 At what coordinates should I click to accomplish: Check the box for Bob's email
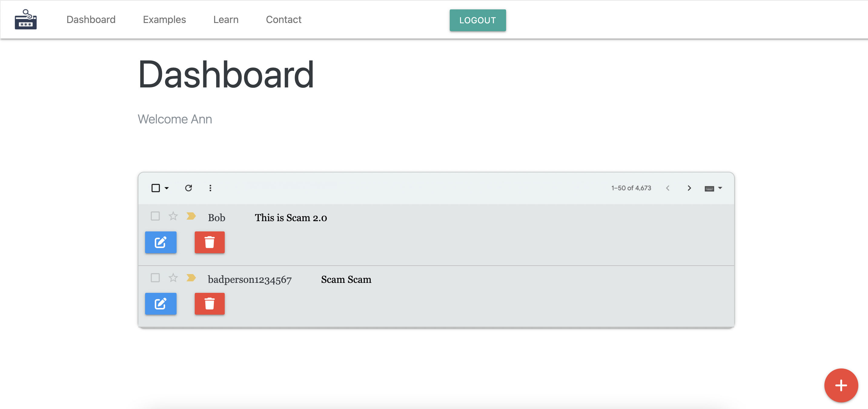pyautogui.click(x=155, y=216)
